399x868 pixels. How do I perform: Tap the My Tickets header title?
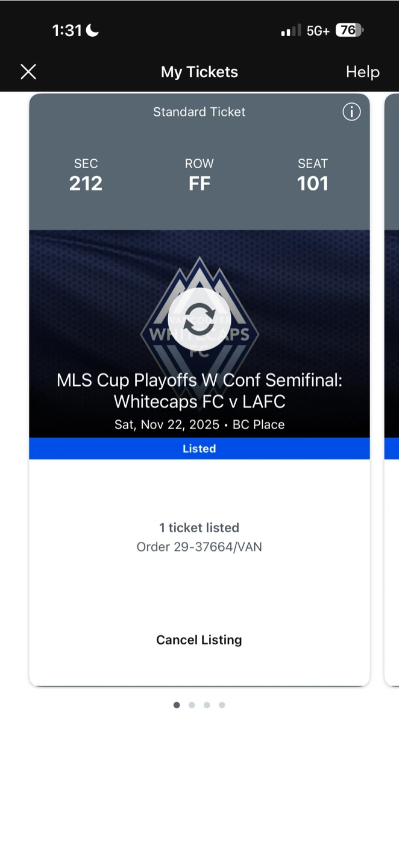pos(199,72)
